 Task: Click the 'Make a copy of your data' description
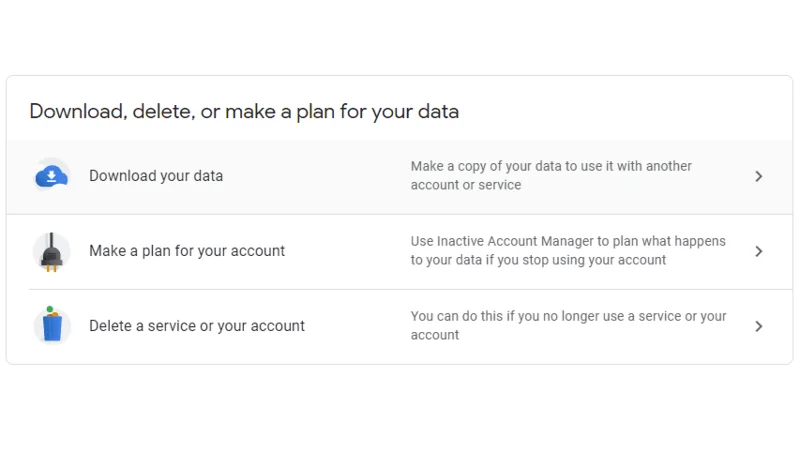click(x=551, y=175)
